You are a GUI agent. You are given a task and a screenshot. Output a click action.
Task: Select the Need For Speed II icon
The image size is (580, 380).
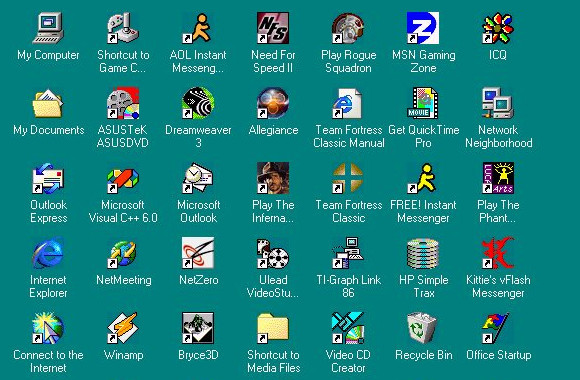tap(273, 28)
